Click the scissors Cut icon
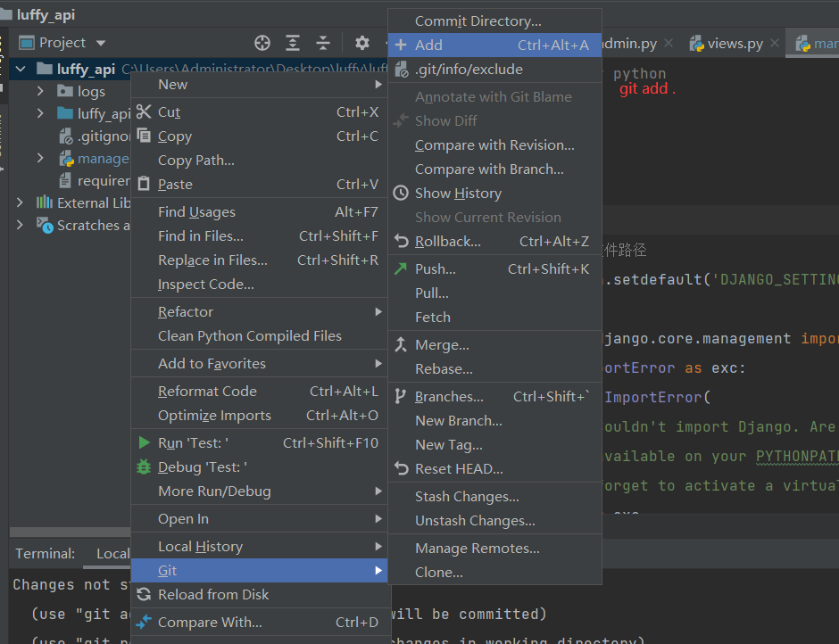The height and width of the screenshot is (644, 839). pos(144,112)
